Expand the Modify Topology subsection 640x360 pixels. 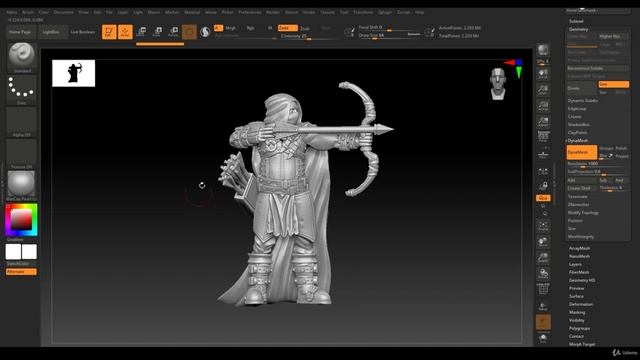(583, 213)
